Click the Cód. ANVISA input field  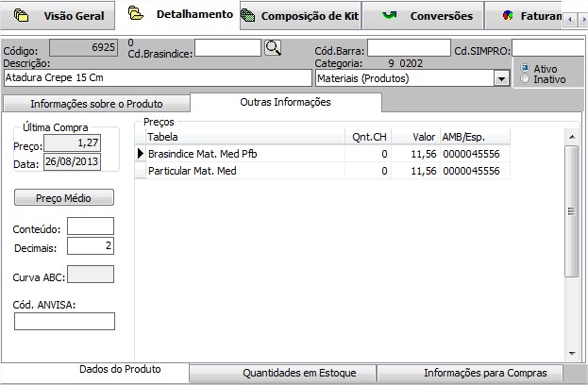64,322
